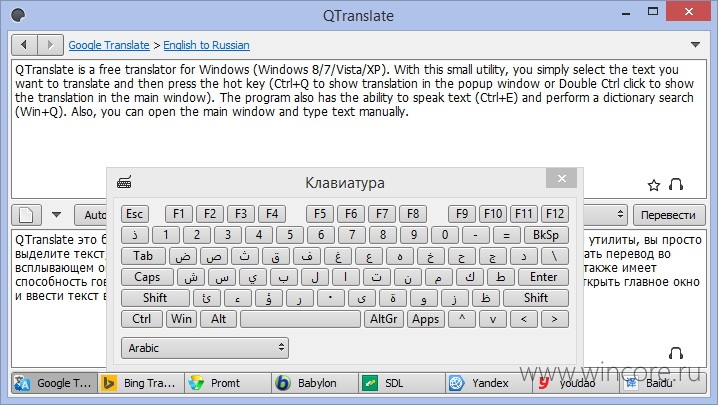Viewport: 718px width, 405px height.
Task: Switch to youdao service tab
Action: [x=576, y=383]
